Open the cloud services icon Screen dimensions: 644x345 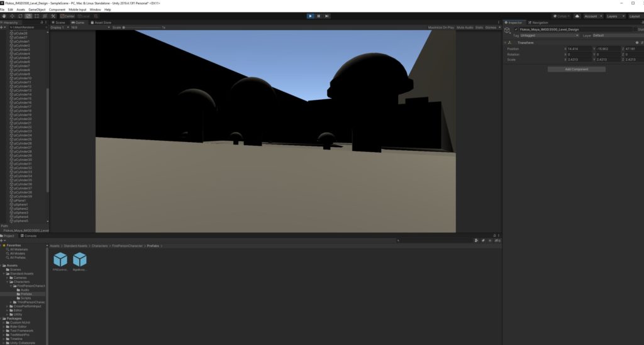coord(577,16)
